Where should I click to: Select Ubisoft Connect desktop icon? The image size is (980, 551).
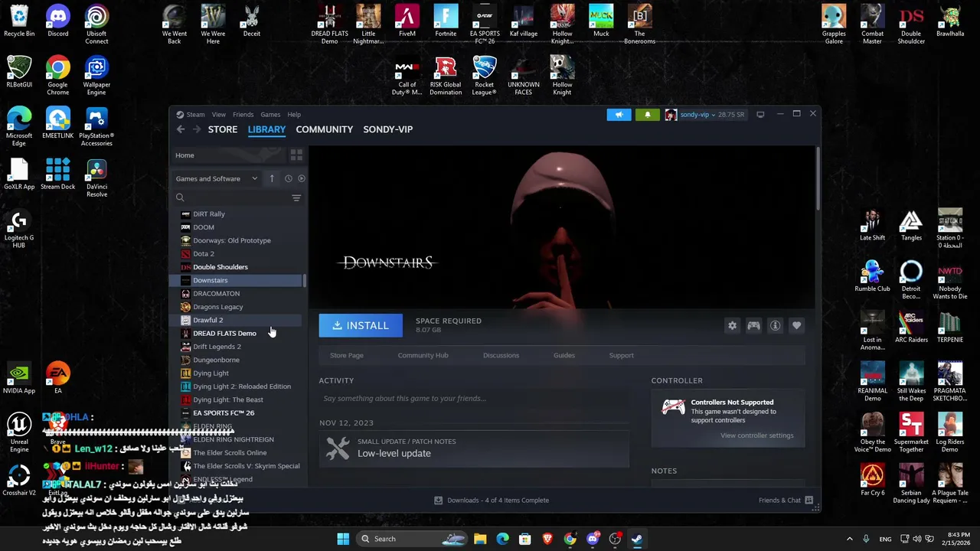point(96,25)
